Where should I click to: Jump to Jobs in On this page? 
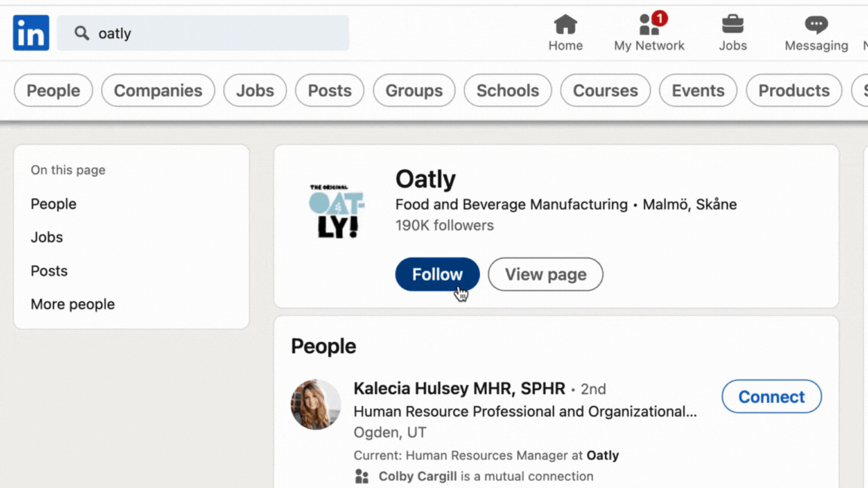coord(47,237)
